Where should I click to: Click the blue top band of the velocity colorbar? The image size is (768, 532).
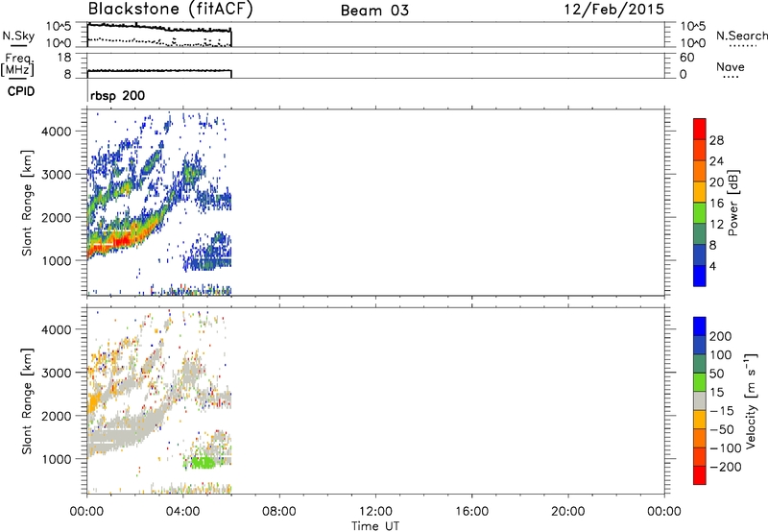pos(700,326)
